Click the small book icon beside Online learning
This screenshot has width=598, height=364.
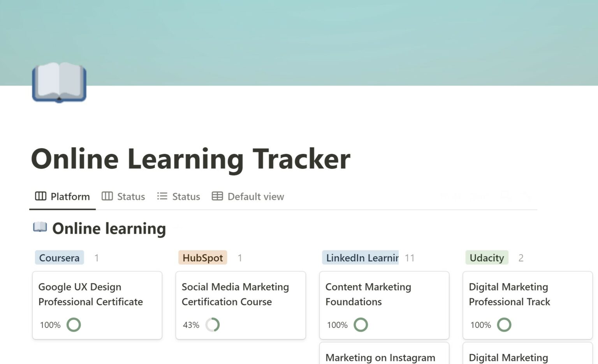(x=40, y=227)
